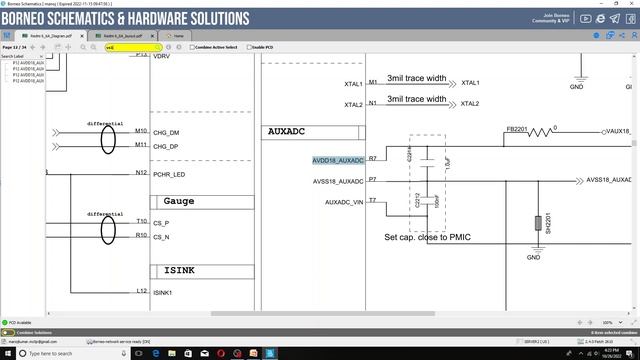Click the blue panel icon left of tabs
640x360 pixels.
tap(7, 36)
